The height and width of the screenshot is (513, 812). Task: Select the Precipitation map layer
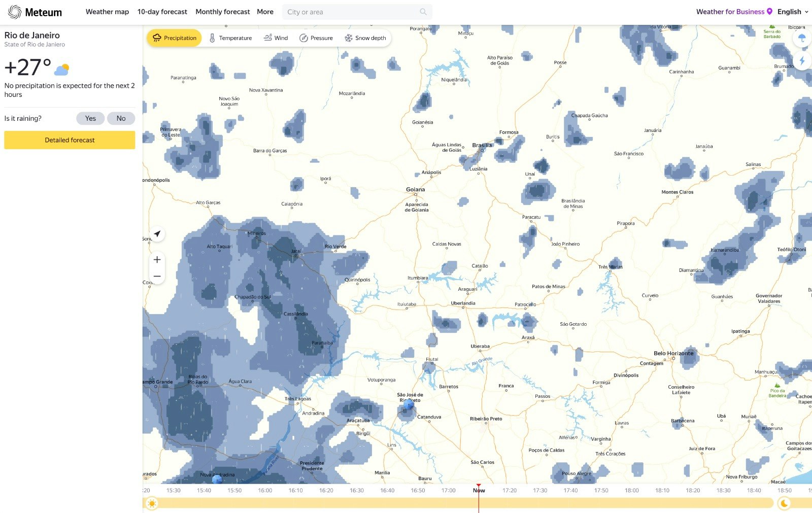click(x=174, y=38)
